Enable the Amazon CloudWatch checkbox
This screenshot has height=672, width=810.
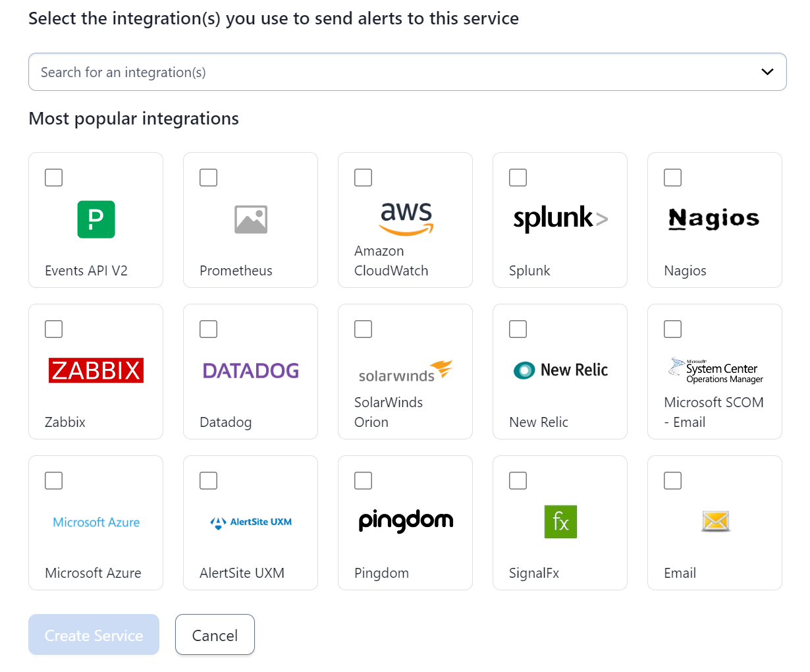[x=364, y=178]
